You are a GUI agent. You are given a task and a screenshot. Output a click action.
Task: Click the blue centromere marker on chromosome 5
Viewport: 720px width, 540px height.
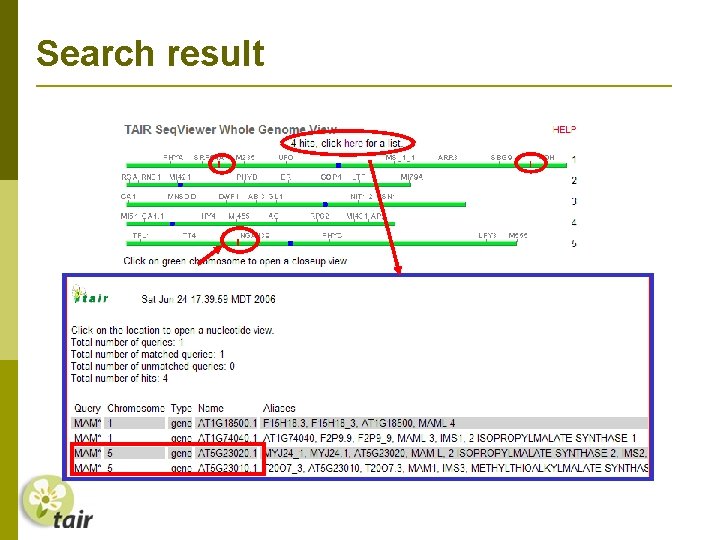tap(290, 243)
